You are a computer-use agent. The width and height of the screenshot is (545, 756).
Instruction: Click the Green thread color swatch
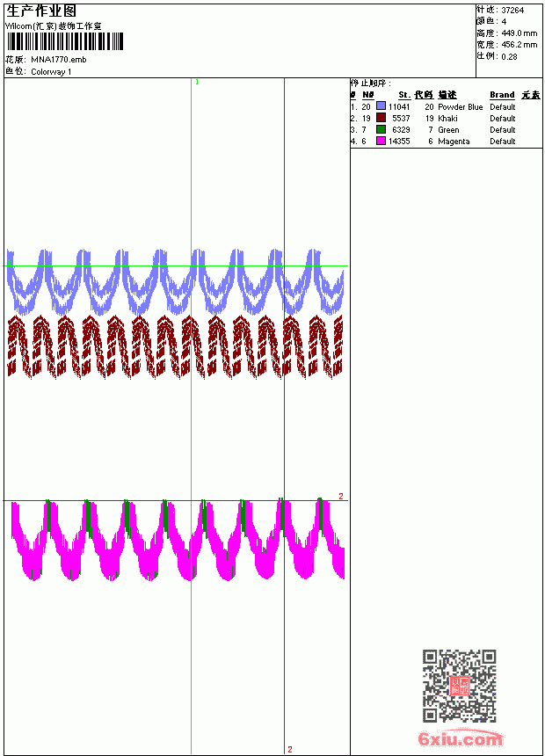[381, 129]
